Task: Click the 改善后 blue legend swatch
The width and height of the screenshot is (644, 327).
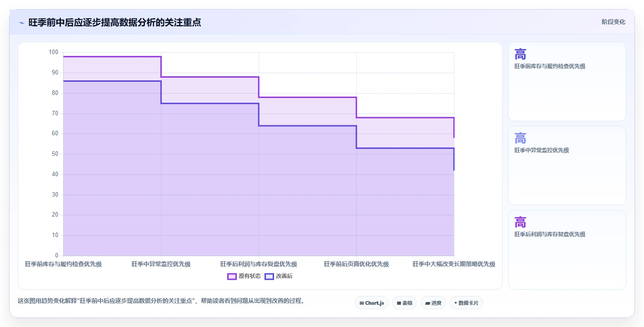Action: (269, 276)
